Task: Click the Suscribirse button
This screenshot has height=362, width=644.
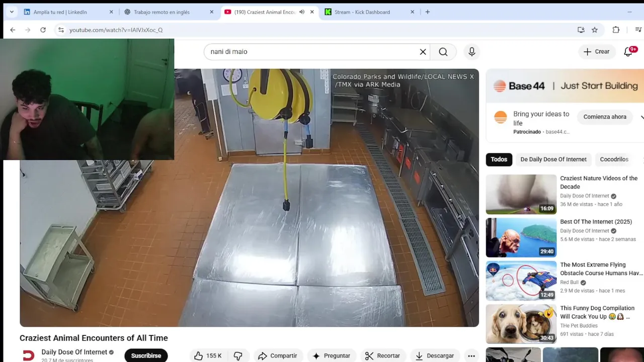Action: pos(146,355)
